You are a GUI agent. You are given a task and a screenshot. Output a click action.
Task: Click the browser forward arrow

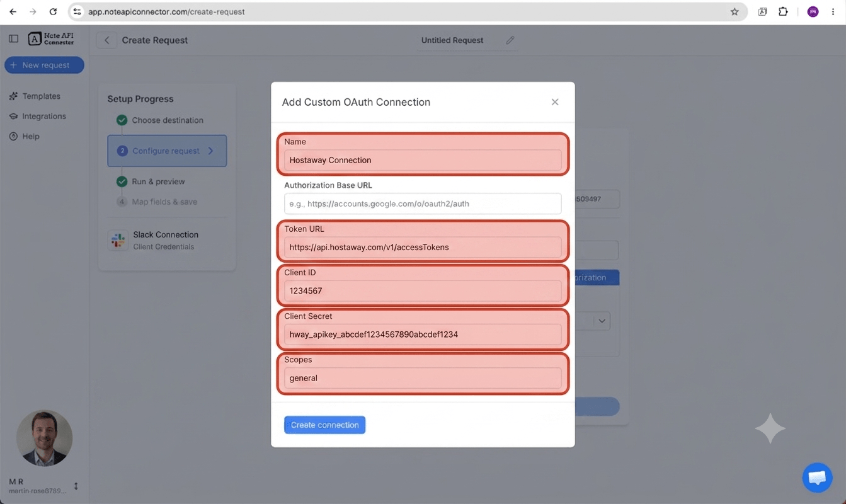click(x=33, y=11)
